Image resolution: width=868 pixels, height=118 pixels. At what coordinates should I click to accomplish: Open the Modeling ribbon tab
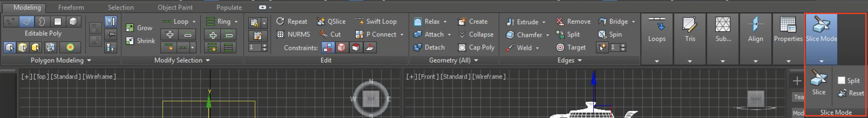point(27,7)
